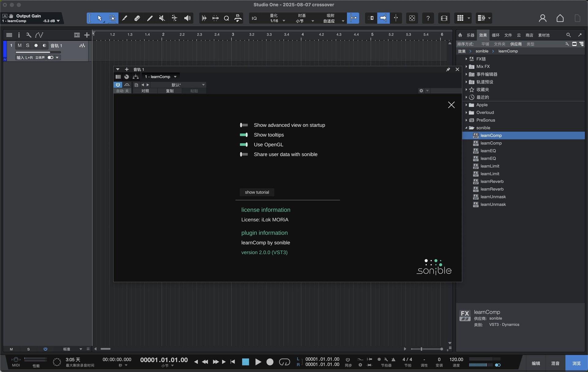Click 对照 compare button
588x372 pixels.
tap(145, 91)
